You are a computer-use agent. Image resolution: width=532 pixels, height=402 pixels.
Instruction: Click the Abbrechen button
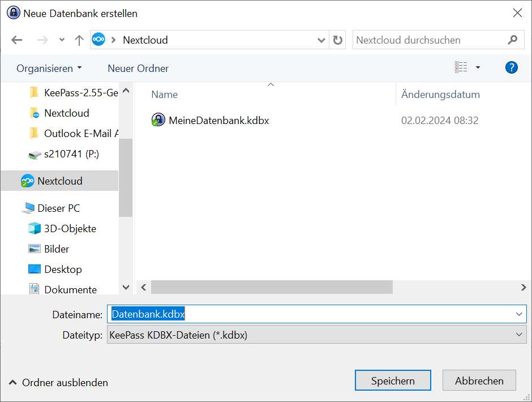[479, 380]
